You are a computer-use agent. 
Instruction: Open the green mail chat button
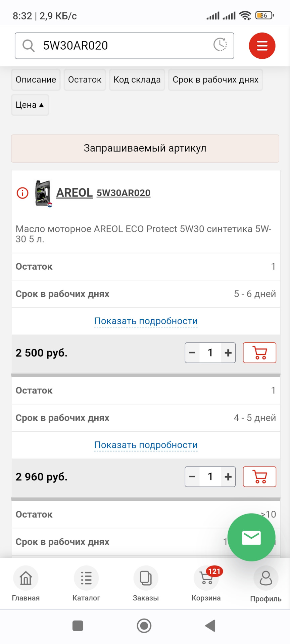point(251,537)
